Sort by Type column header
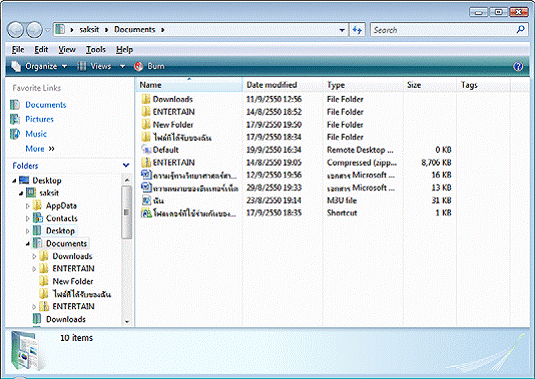 coord(363,85)
